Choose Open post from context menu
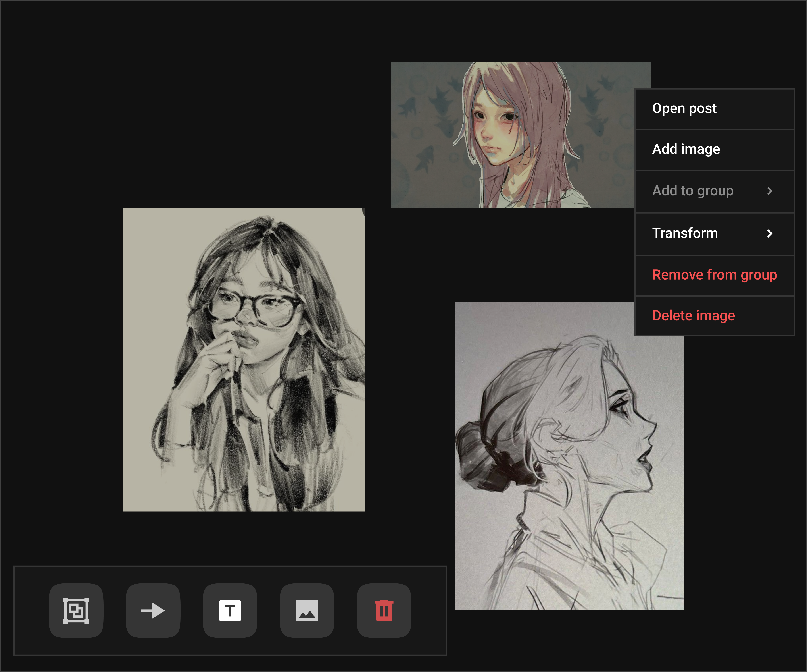This screenshot has width=807, height=672. (x=684, y=109)
